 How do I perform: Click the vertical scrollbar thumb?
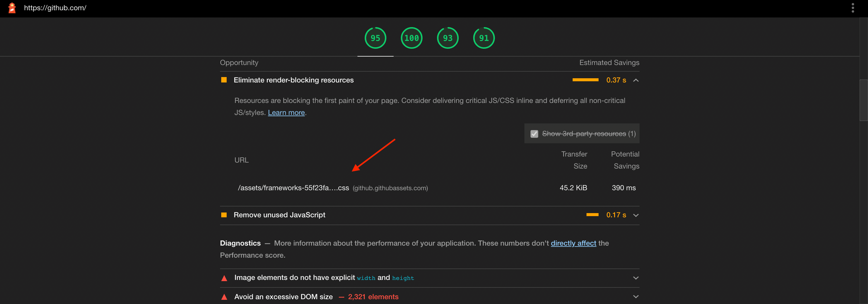tap(863, 100)
